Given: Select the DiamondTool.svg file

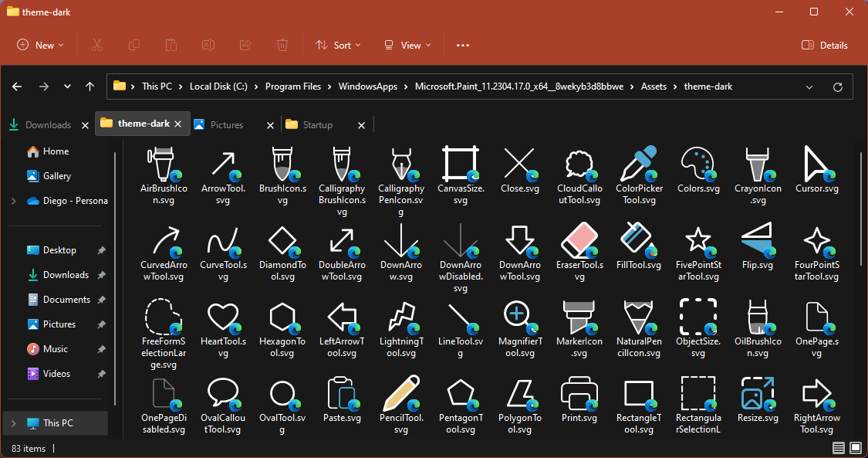Looking at the screenshot, I should [282, 253].
